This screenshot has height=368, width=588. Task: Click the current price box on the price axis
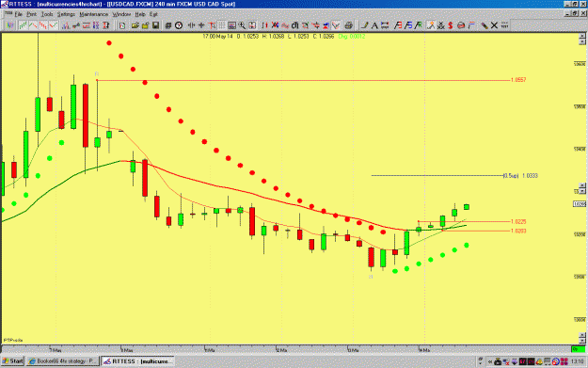580,204
